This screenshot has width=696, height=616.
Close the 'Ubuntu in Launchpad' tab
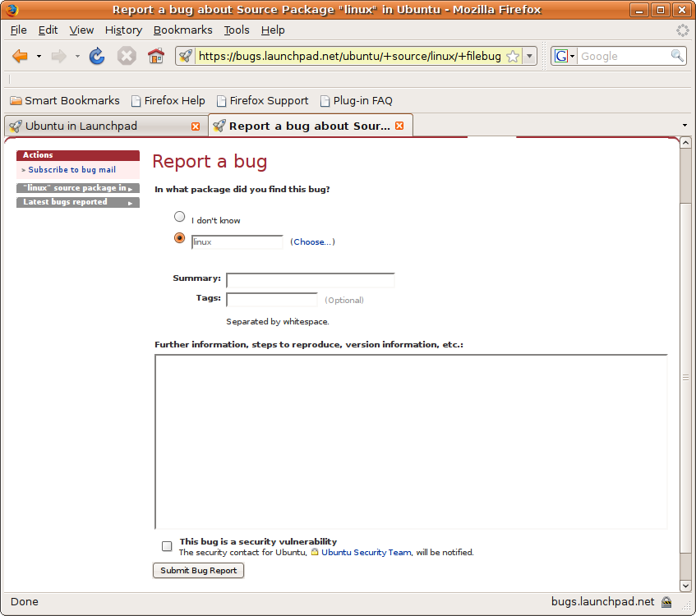[x=196, y=126]
